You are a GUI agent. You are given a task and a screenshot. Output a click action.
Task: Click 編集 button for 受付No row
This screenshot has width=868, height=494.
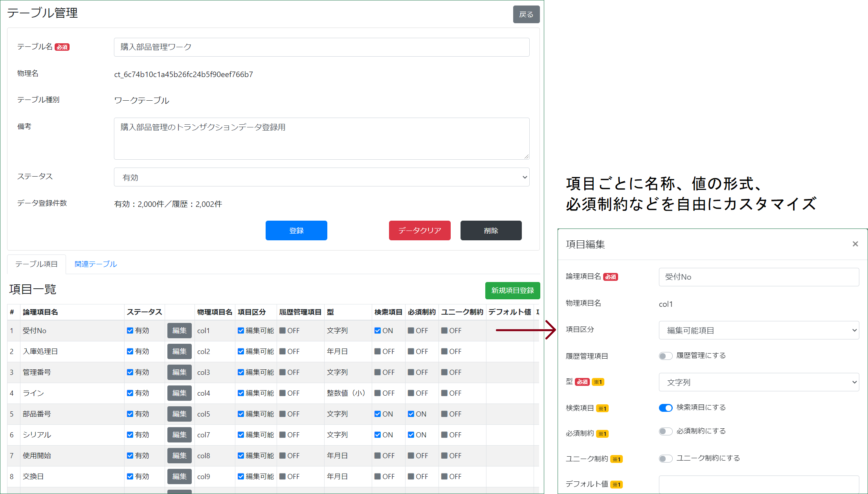tap(179, 330)
